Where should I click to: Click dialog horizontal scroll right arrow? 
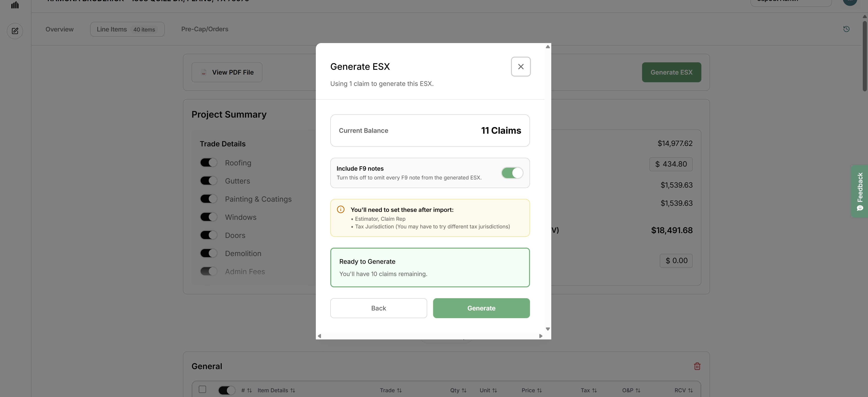tap(540, 336)
